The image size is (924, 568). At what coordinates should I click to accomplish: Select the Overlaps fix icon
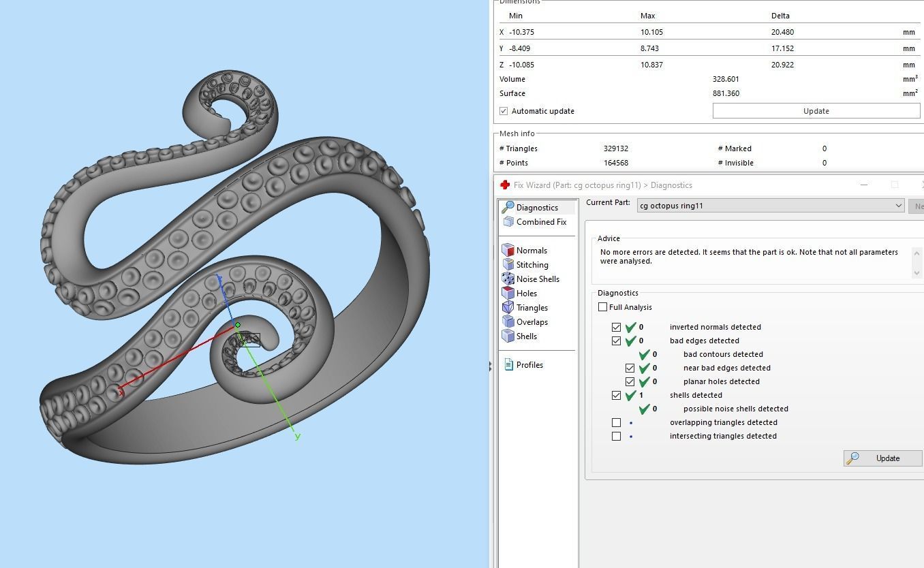click(508, 322)
